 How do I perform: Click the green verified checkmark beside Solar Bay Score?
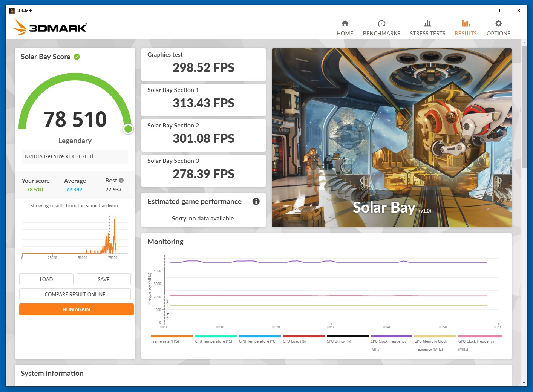(77, 57)
